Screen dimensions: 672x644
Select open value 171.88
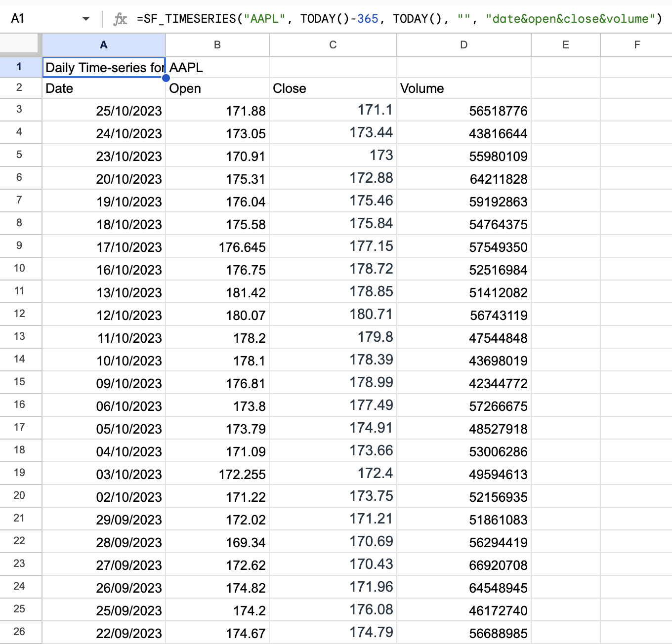pyautogui.click(x=217, y=110)
